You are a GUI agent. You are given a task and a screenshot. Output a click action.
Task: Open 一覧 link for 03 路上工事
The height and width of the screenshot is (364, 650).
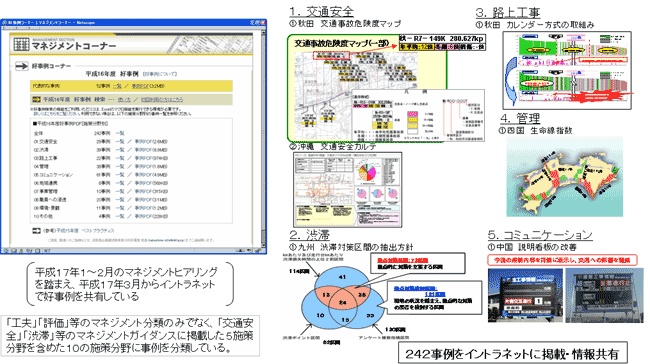coord(120,158)
